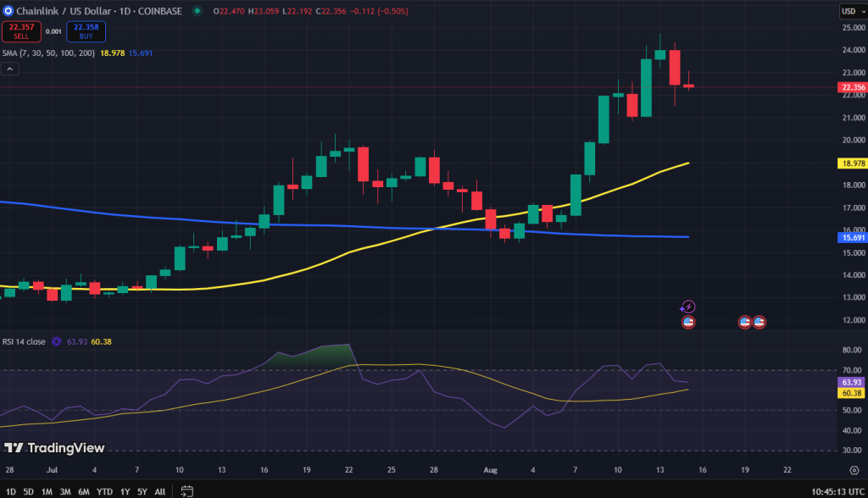Open the timezone menu at 10:45:13 UTC

tap(837, 491)
